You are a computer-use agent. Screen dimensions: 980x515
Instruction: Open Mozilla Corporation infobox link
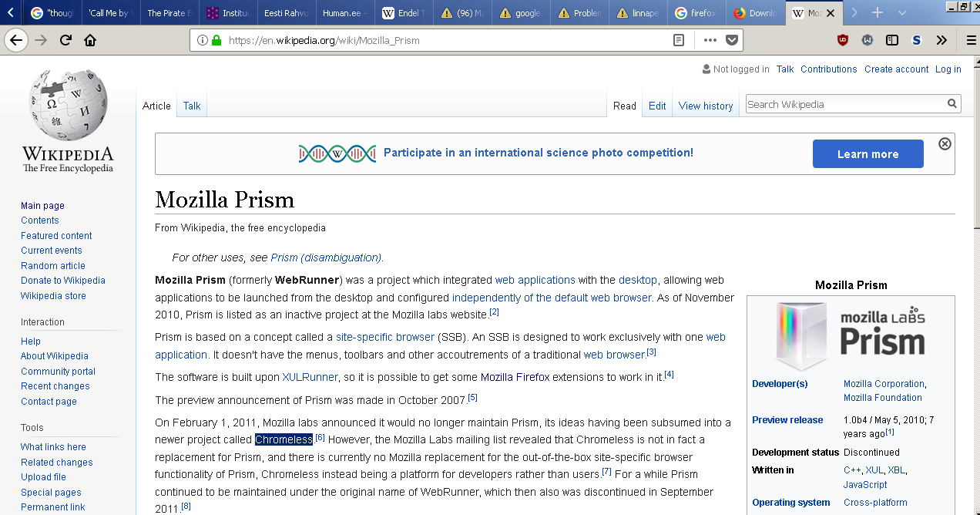coord(884,384)
